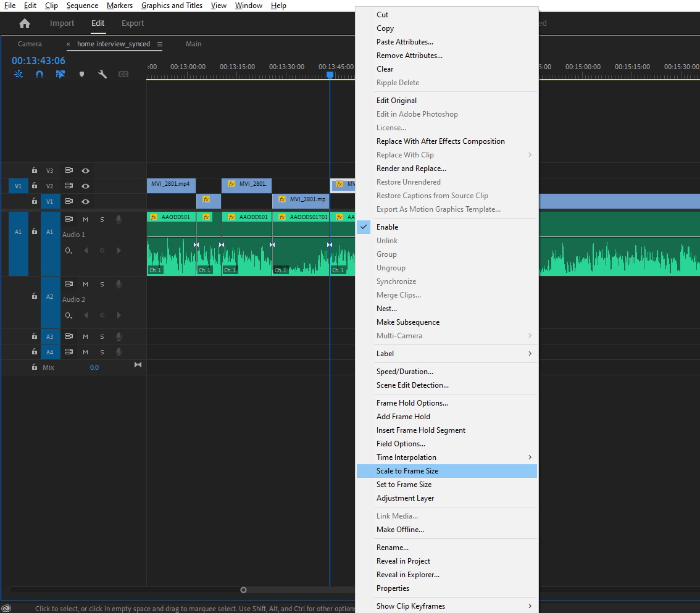Click the Mix volume value 0.0

pos(94,367)
